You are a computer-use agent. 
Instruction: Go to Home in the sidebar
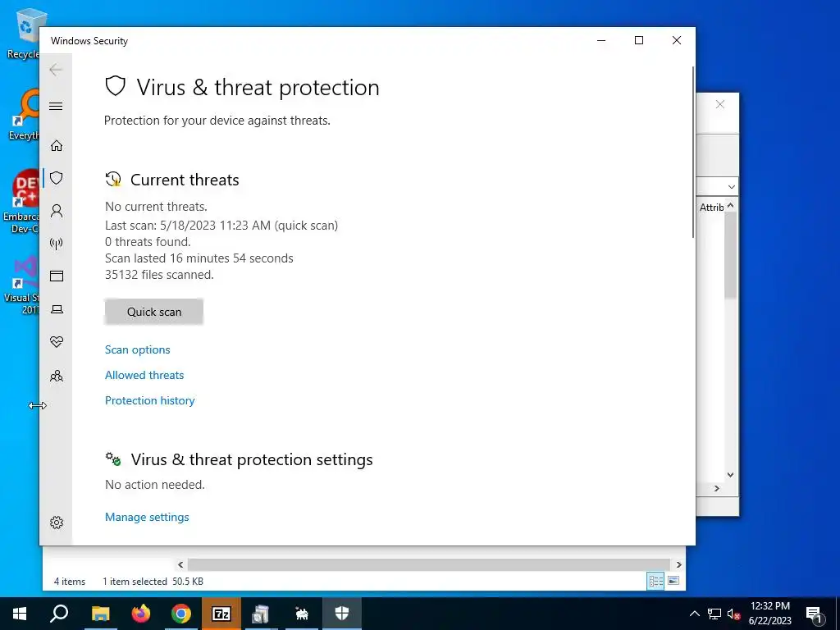click(57, 146)
